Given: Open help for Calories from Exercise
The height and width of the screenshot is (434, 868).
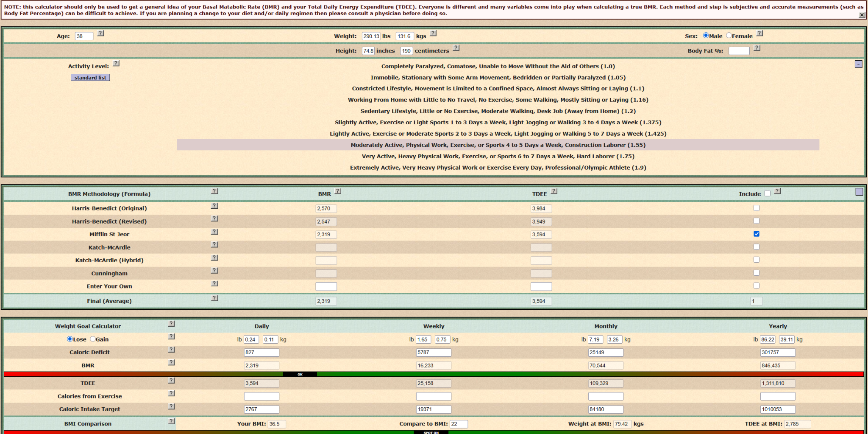Looking at the screenshot, I should coord(171,393).
